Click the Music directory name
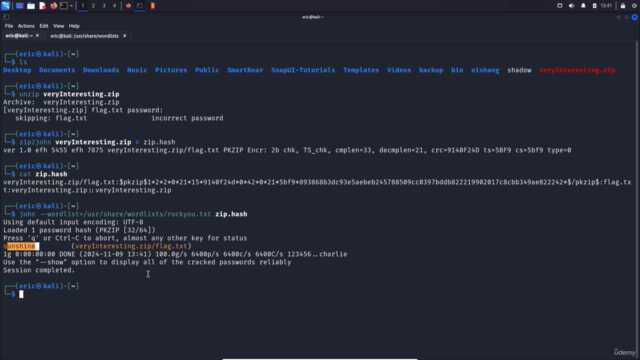Viewport: 640px width, 360px height. click(x=137, y=70)
